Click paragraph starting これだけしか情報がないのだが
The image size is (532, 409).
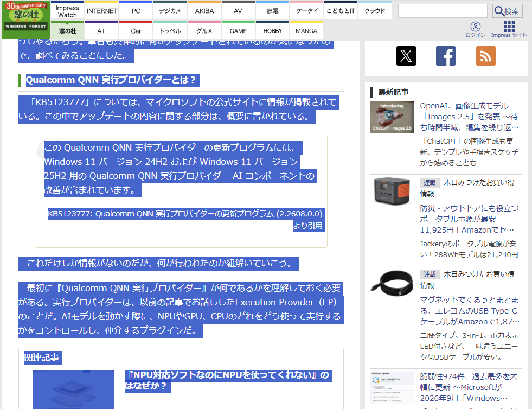pos(158,264)
